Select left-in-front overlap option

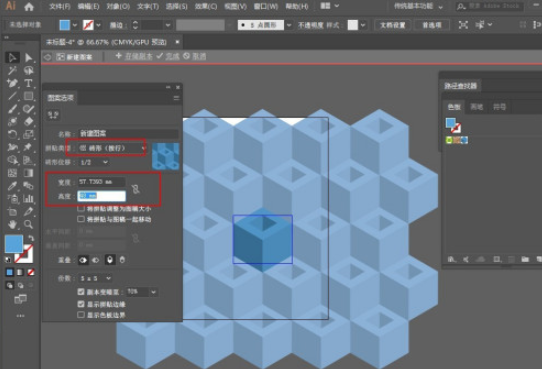pos(83,260)
